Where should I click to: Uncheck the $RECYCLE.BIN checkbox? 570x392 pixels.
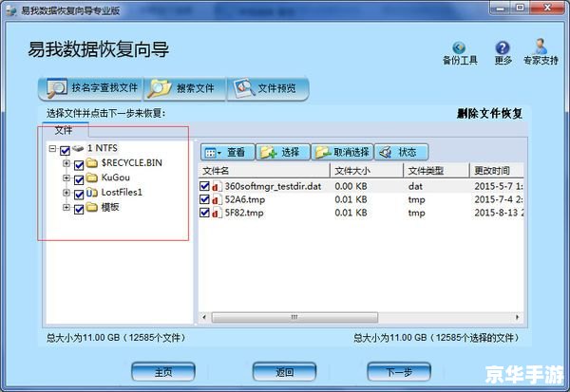click(x=79, y=165)
